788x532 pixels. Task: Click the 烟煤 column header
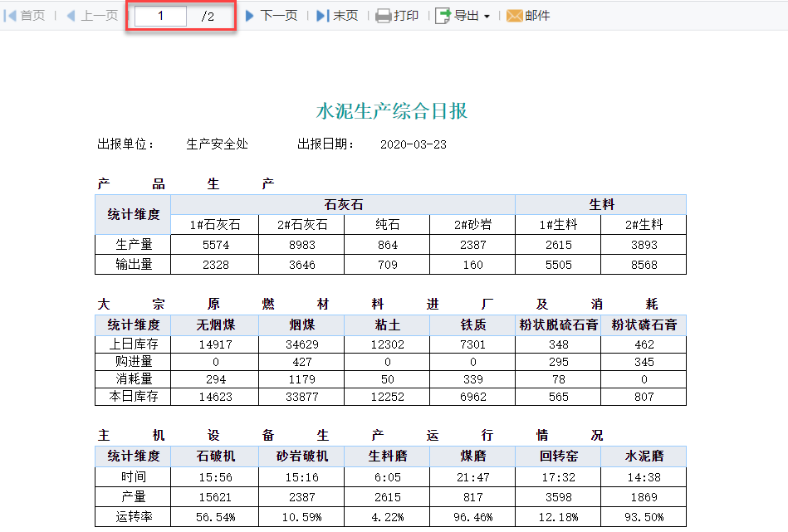tap(301, 325)
